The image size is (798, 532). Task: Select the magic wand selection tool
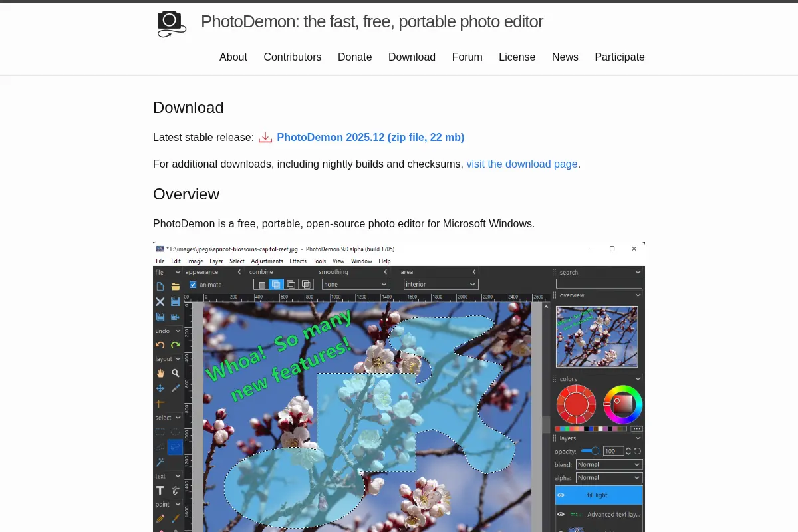coord(160,462)
